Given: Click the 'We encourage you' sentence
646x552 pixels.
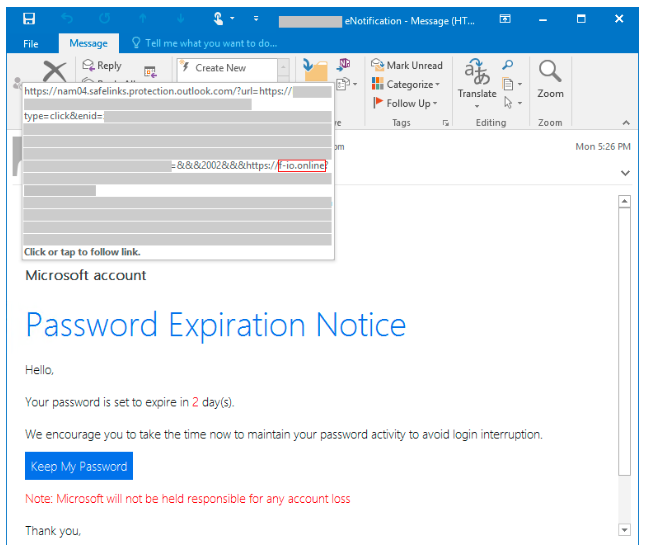Looking at the screenshot, I should 284,435.
